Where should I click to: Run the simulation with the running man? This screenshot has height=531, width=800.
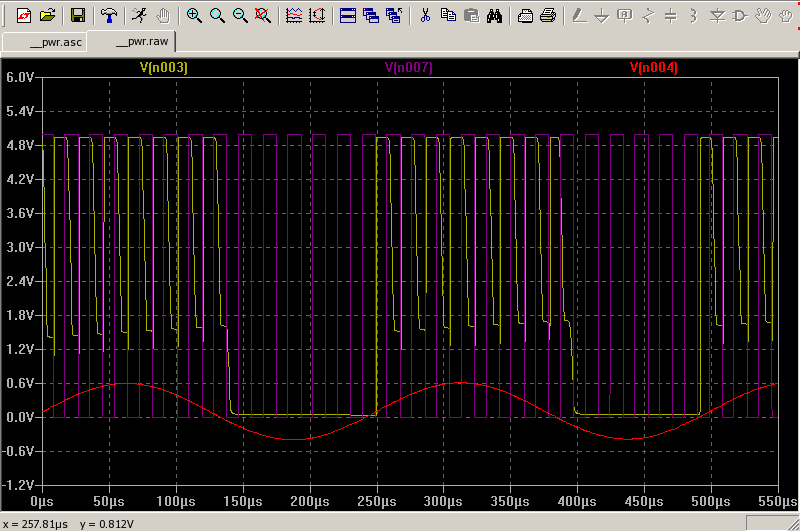coord(139,15)
